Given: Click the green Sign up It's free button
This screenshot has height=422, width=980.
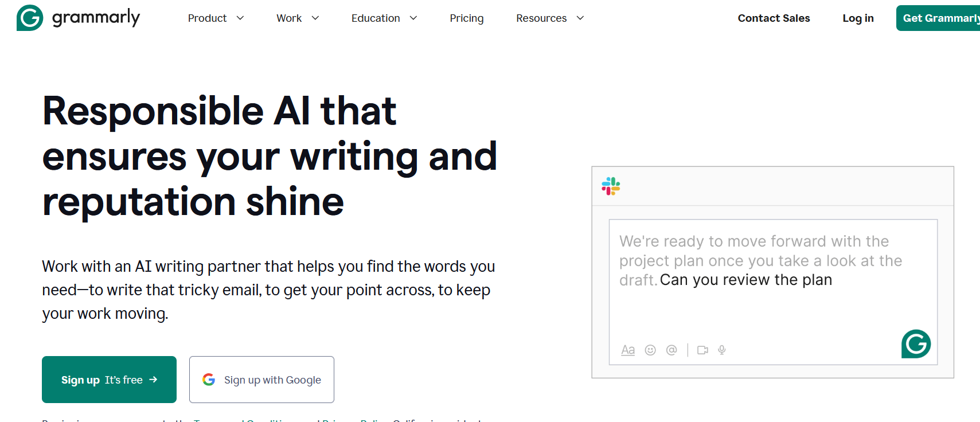Looking at the screenshot, I should pos(109,380).
